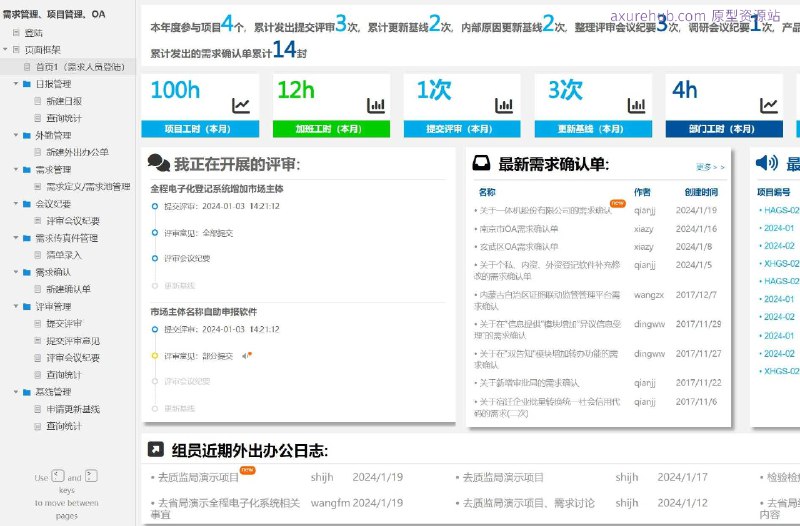Screen dimensions: 800x526
Task: Collapse the 需求确认 folder arrow
Action: pos(16,272)
